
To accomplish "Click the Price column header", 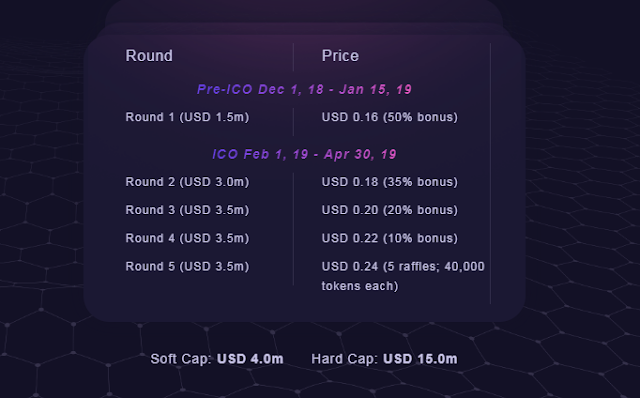I will pyautogui.click(x=340, y=56).
